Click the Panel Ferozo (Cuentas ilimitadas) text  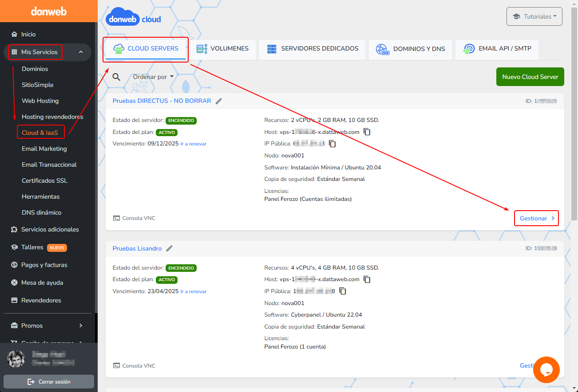pyautogui.click(x=308, y=199)
